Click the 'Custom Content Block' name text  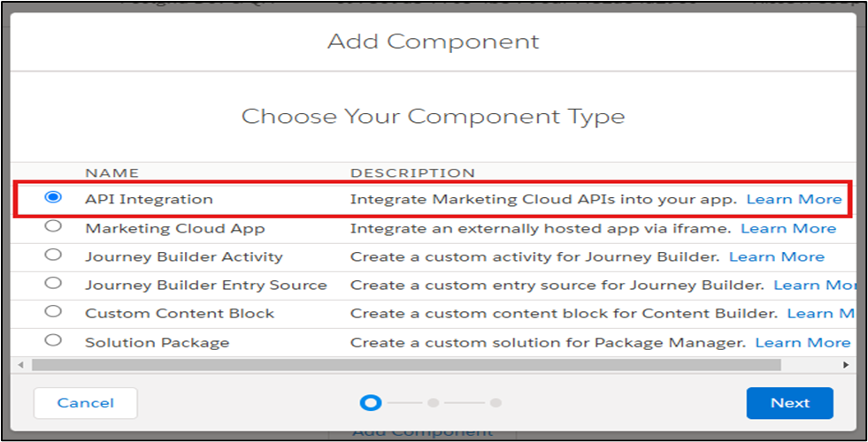pyautogui.click(x=180, y=314)
